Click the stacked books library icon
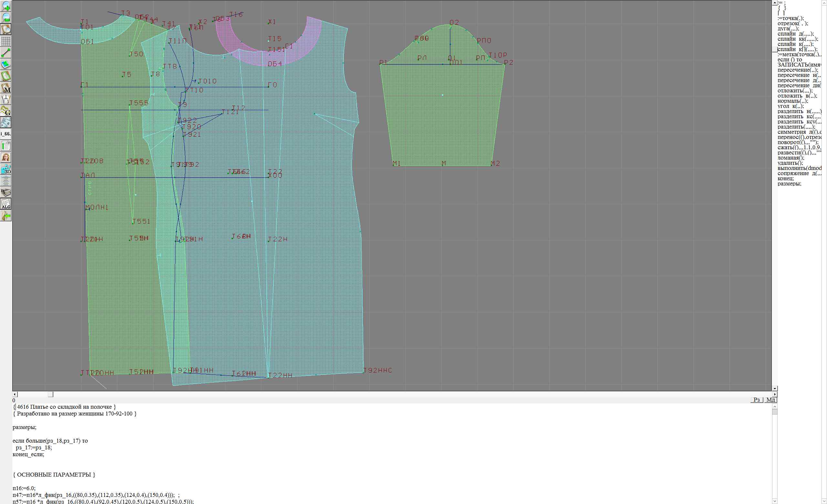 (x=6, y=192)
